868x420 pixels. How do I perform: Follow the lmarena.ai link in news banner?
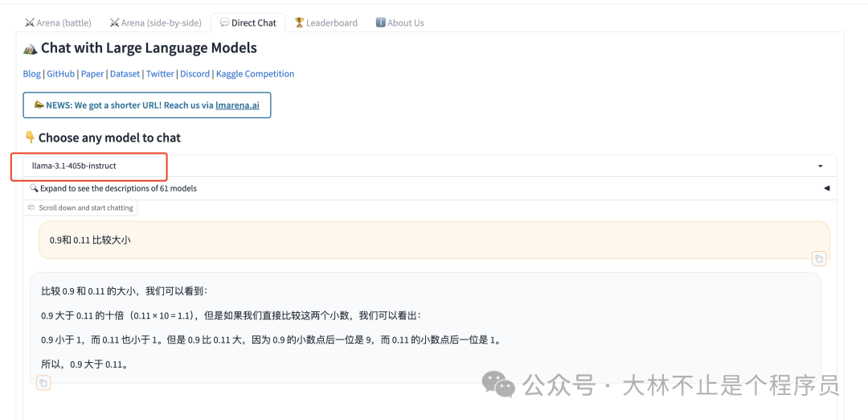point(237,105)
